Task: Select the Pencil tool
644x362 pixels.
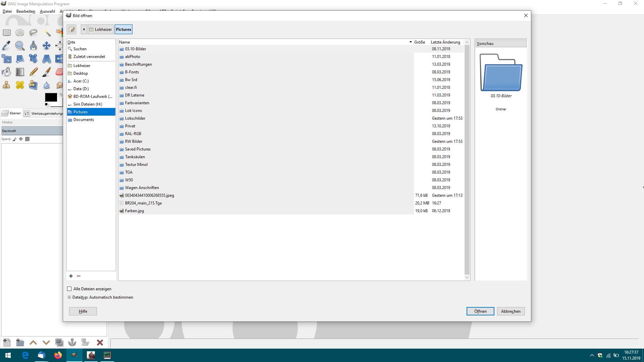Action: click(33, 72)
